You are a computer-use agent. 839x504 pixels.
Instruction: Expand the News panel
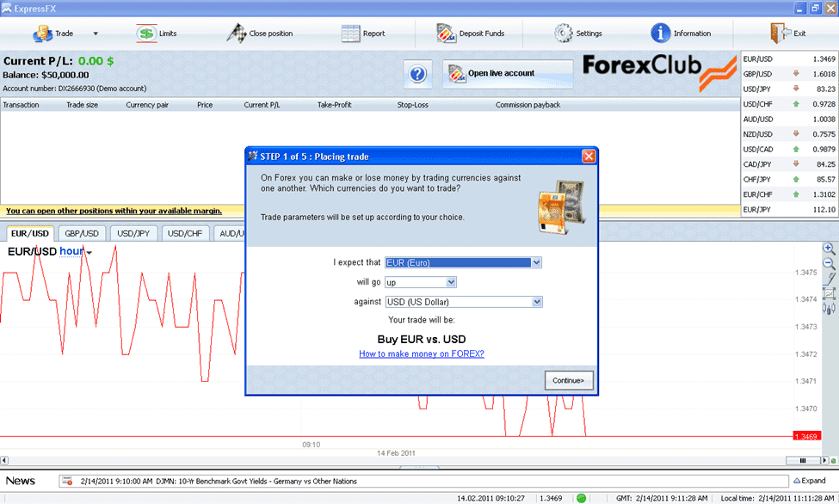point(810,481)
